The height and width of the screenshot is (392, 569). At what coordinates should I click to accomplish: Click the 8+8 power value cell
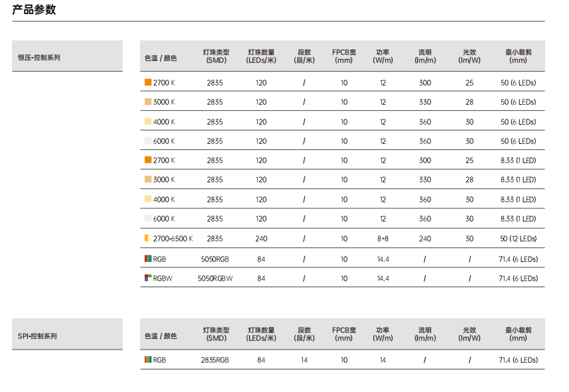pyautogui.click(x=383, y=239)
